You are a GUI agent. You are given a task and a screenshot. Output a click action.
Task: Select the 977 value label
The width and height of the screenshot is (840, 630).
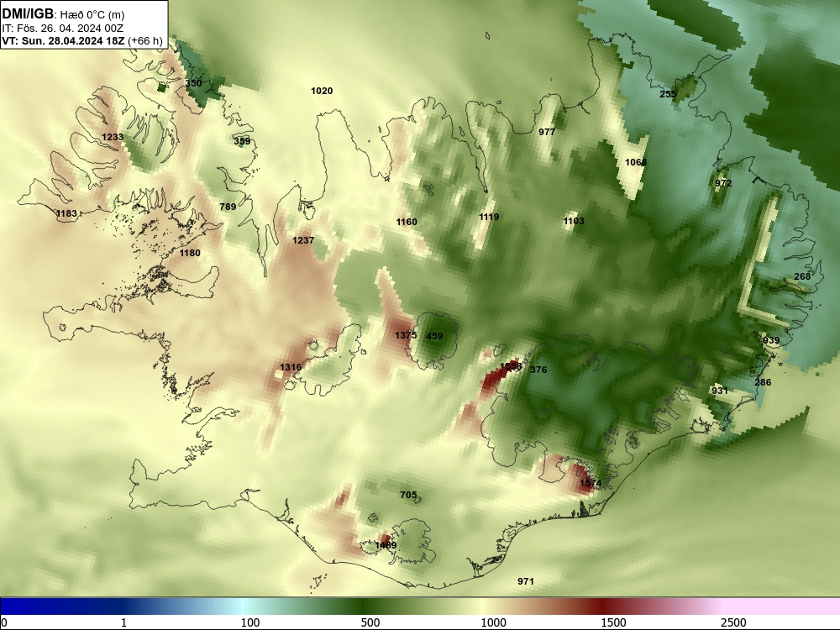pos(547,132)
